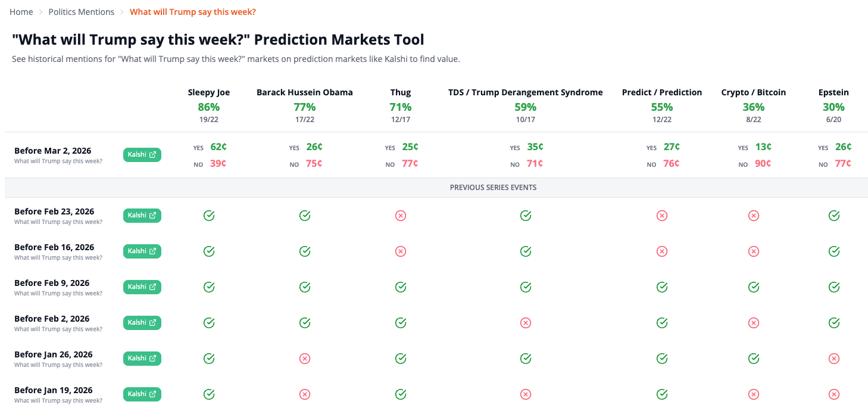Click the Barack Hussein Obama column header
This screenshot has width=868, height=414.
click(x=305, y=92)
